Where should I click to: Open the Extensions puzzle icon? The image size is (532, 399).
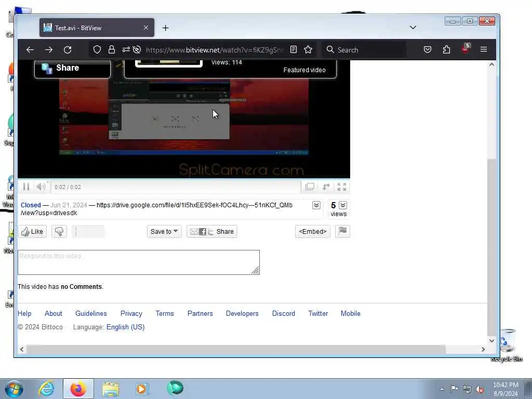click(x=446, y=50)
